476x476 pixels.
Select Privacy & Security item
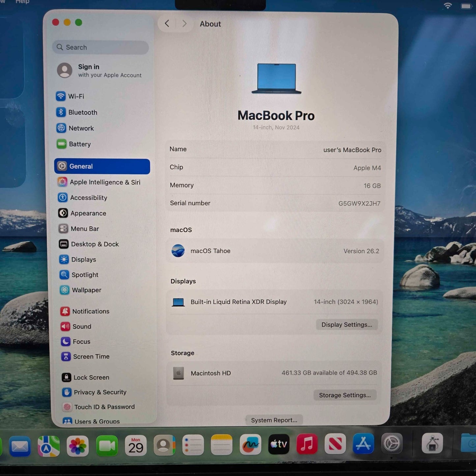click(100, 392)
